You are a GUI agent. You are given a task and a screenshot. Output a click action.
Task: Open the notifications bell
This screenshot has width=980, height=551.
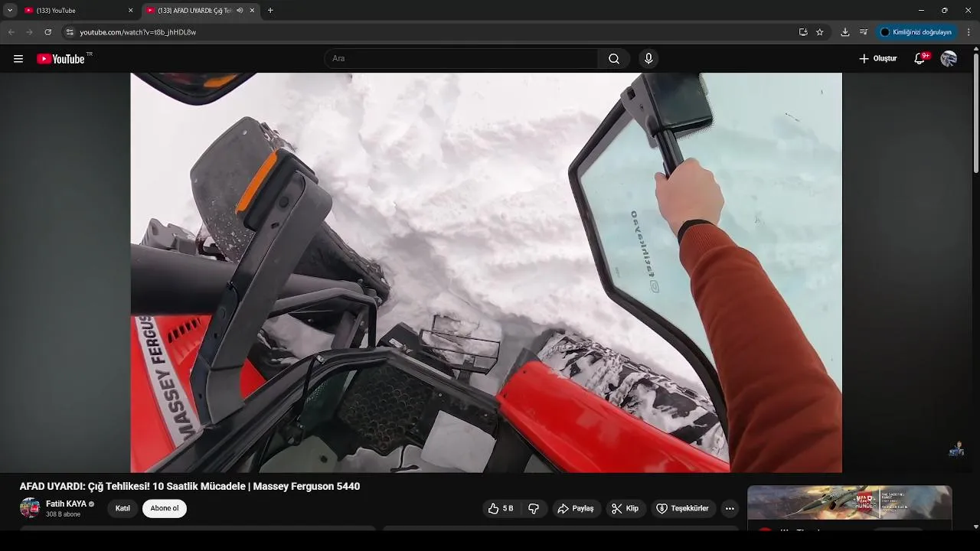point(920,59)
